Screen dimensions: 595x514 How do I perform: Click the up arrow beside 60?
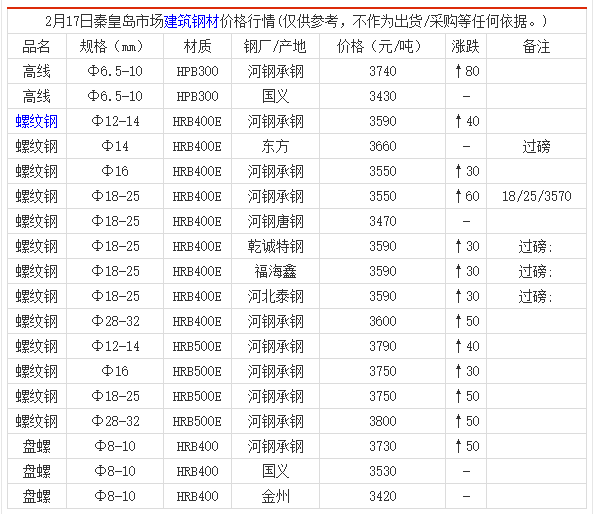point(458,196)
